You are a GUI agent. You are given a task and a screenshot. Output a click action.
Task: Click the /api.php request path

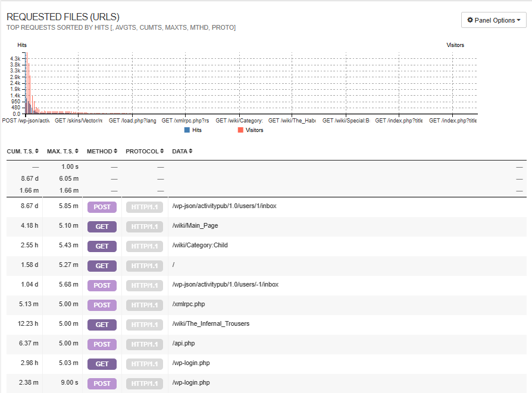tap(183, 343)
